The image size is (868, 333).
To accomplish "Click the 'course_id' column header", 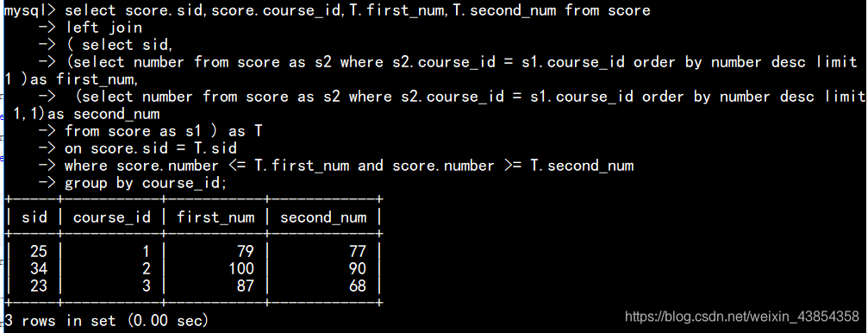I will point(112,217).
